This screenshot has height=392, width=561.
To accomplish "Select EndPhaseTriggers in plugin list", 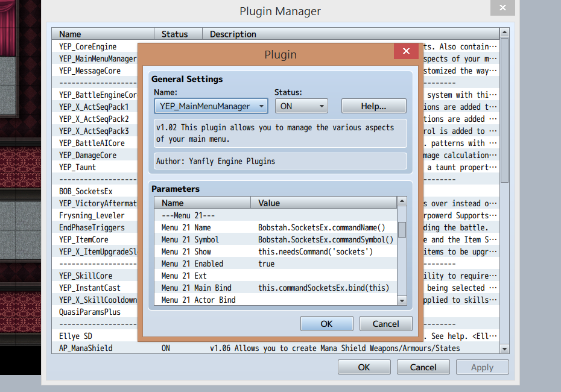I will (x=92, y=227).
